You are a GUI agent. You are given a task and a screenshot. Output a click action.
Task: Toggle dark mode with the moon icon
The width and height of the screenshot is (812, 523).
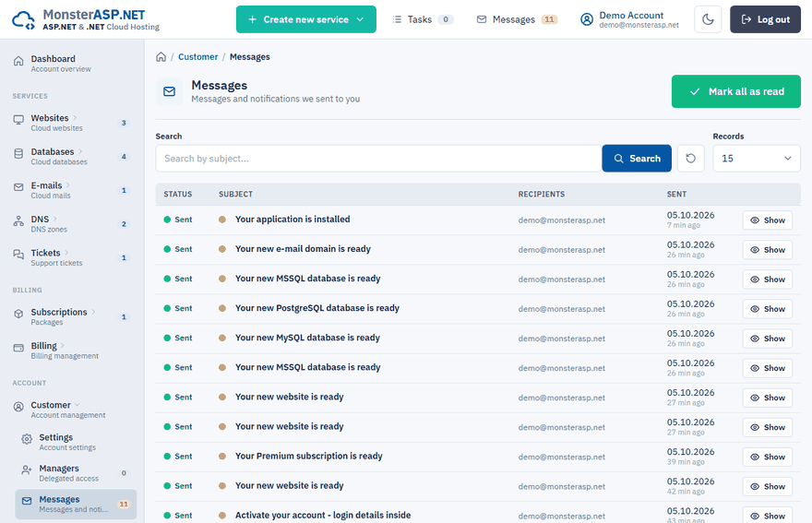[x=708, y=19]
